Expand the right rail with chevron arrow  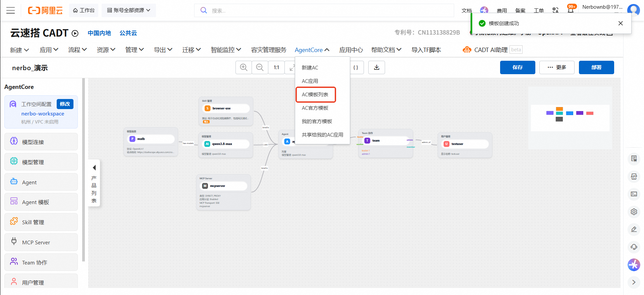[x=634, y=282]
